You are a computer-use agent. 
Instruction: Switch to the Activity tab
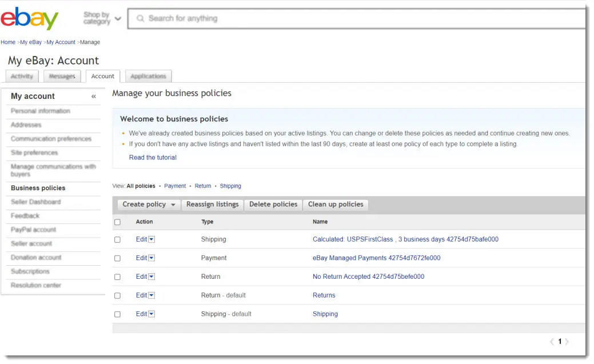click(x=22, y=76)
